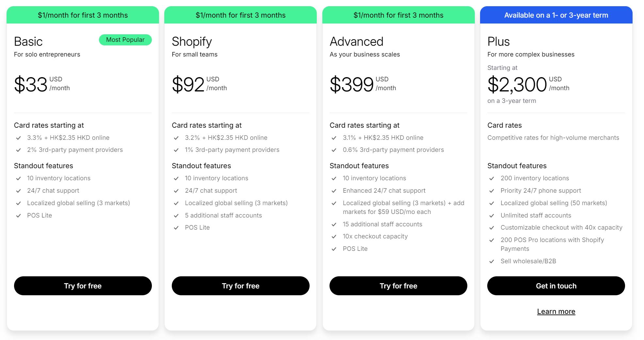Screen dimensions: 644x340
Task: Click the checkmark next to 10 inventory locations on Shopify plan
Action: tap(176, 178)
